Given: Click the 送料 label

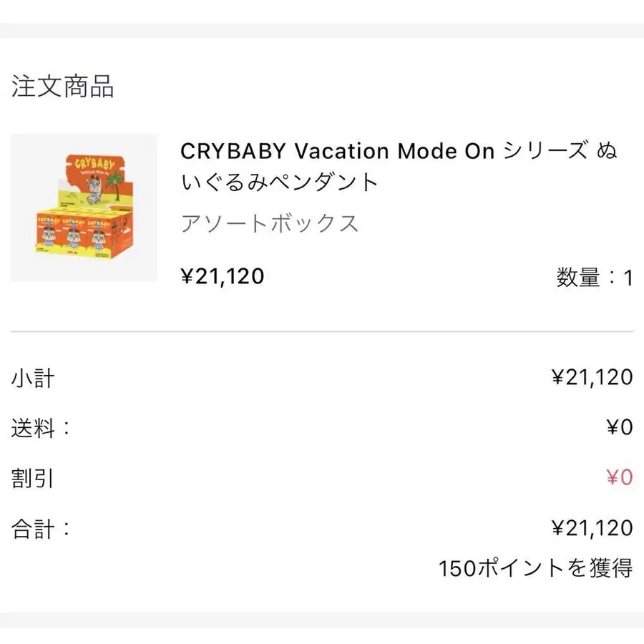Looking at the screenshot, I should click(41, 428).
